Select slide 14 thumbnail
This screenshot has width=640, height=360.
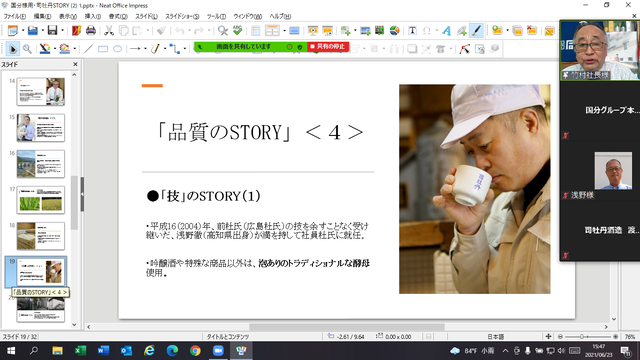(41, 91)
